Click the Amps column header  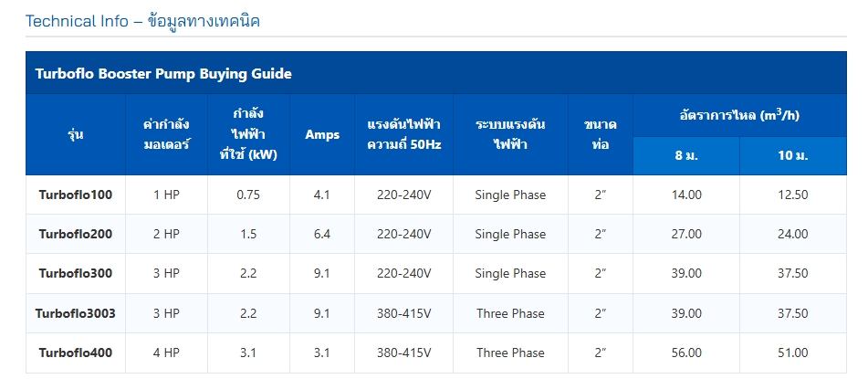point(322,134)
